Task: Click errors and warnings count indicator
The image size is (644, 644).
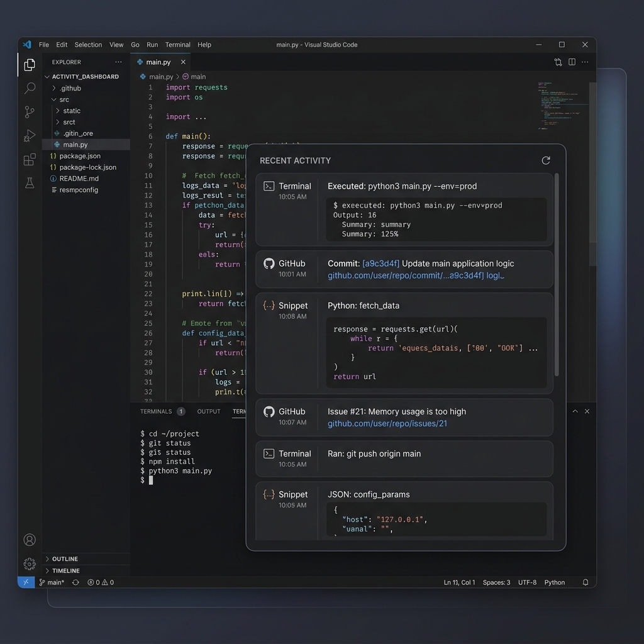Action: tap(101, 582)
